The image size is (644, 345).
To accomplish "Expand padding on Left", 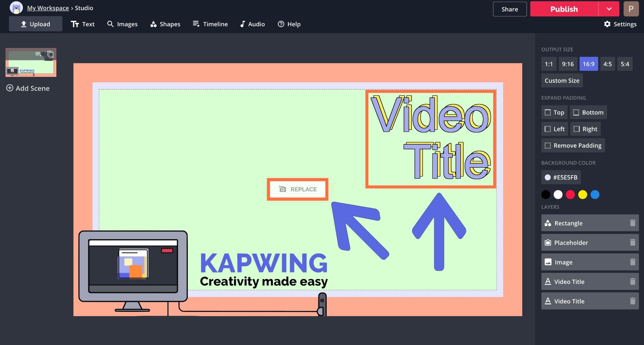I will pos(555,129).
